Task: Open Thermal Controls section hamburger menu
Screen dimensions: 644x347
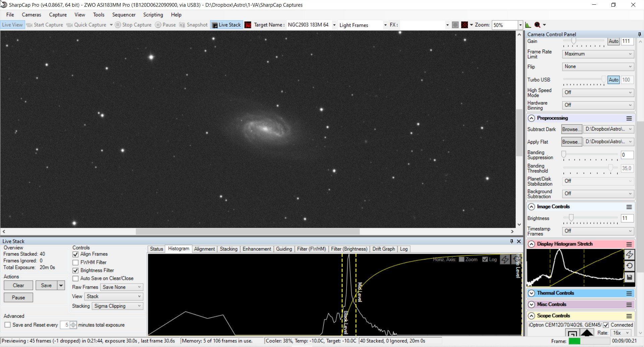Action: 629,293
